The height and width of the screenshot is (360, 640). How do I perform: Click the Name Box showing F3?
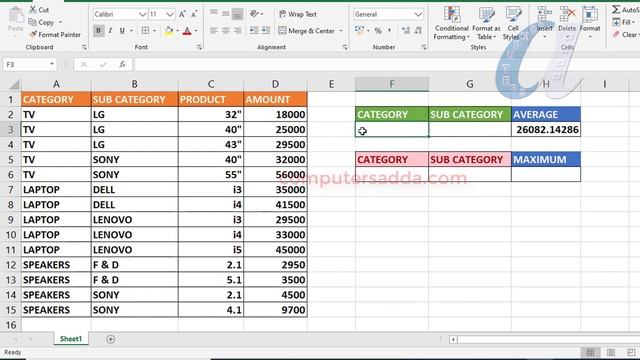click(29, 64)
